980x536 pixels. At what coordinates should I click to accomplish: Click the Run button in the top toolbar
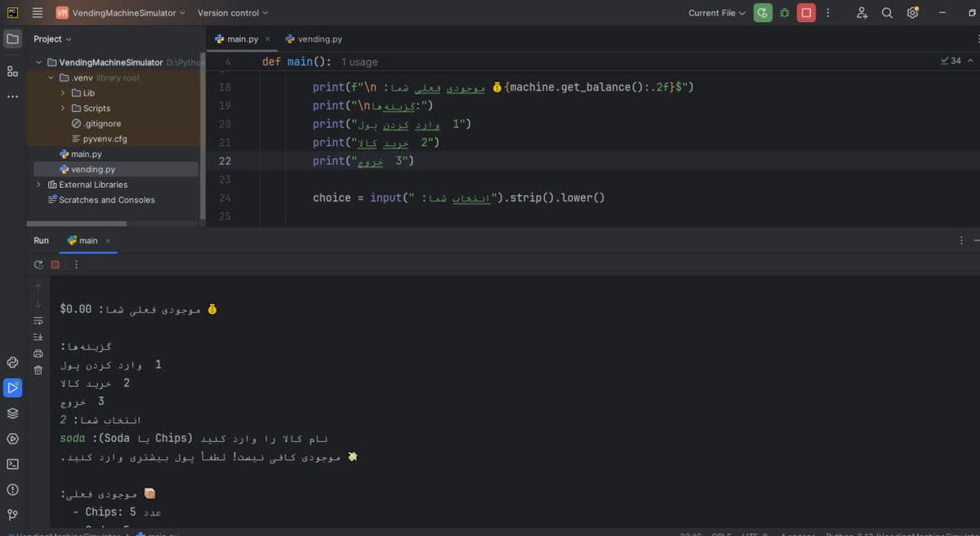763,12
